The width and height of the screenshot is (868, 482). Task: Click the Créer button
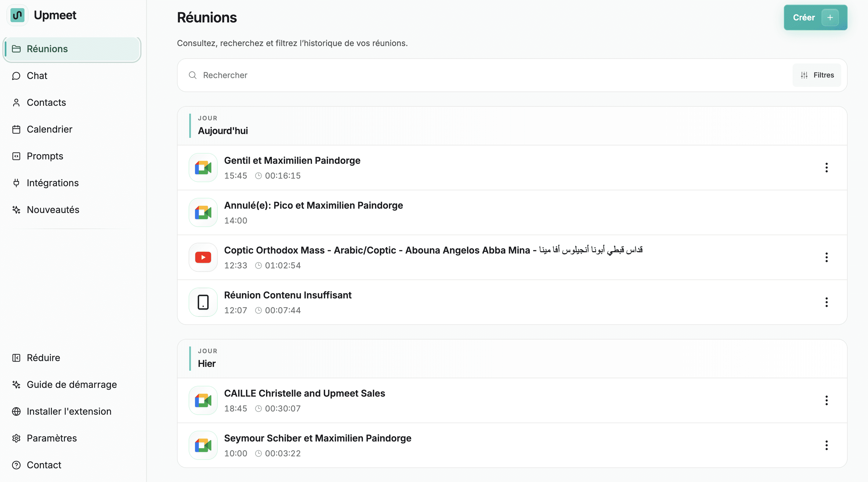click(x=815, y=17)
